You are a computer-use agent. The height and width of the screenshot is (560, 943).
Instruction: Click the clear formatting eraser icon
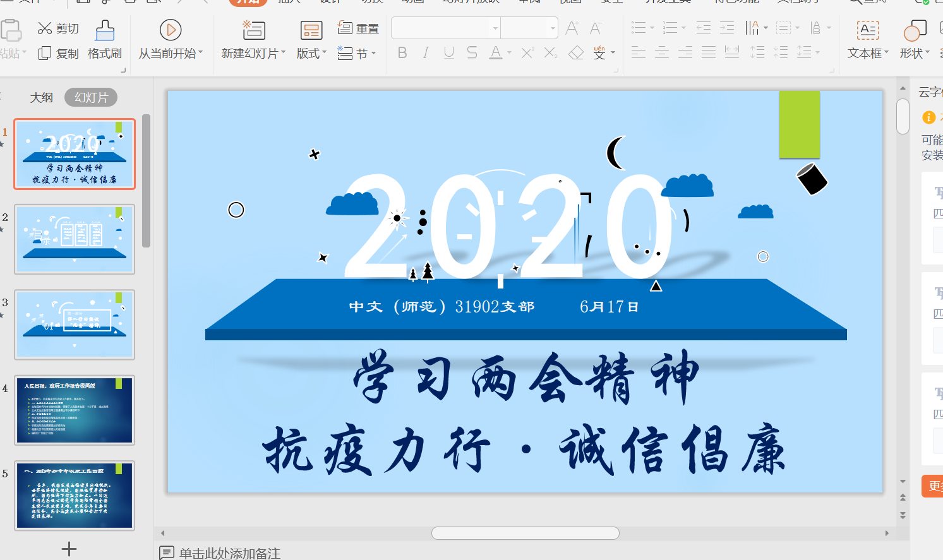pyautogui.click(x=576, y=53)
